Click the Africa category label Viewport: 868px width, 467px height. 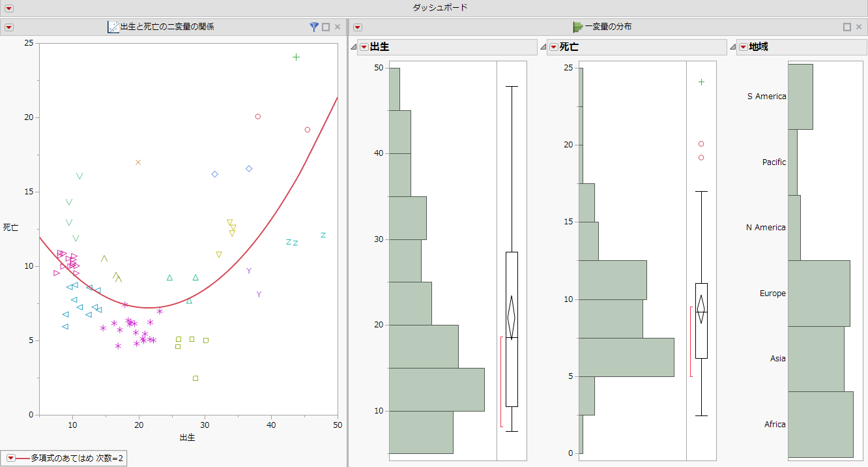coord(775,425)
